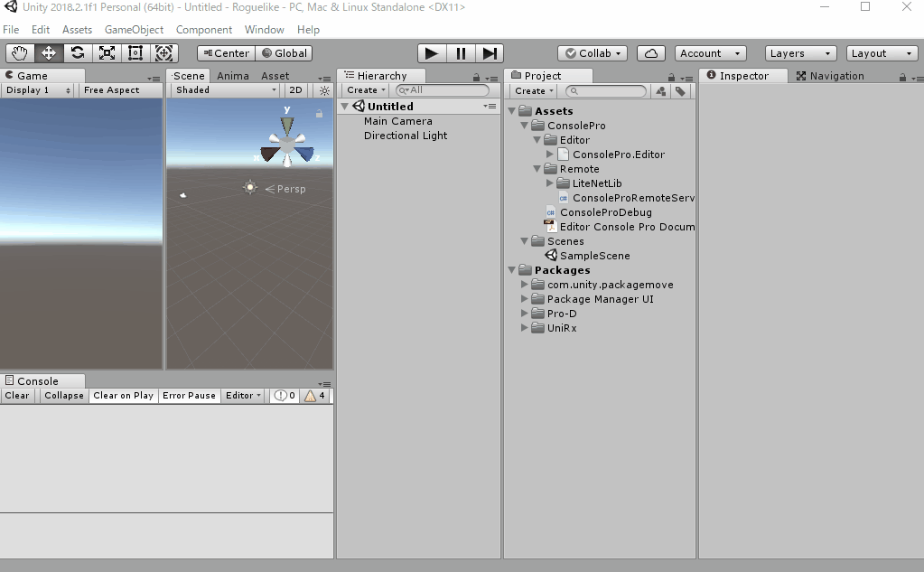Image resolution: width=924 pixels, height=572 pixels.
Task: Click the Pause button
Action: [x=461, y=53]
